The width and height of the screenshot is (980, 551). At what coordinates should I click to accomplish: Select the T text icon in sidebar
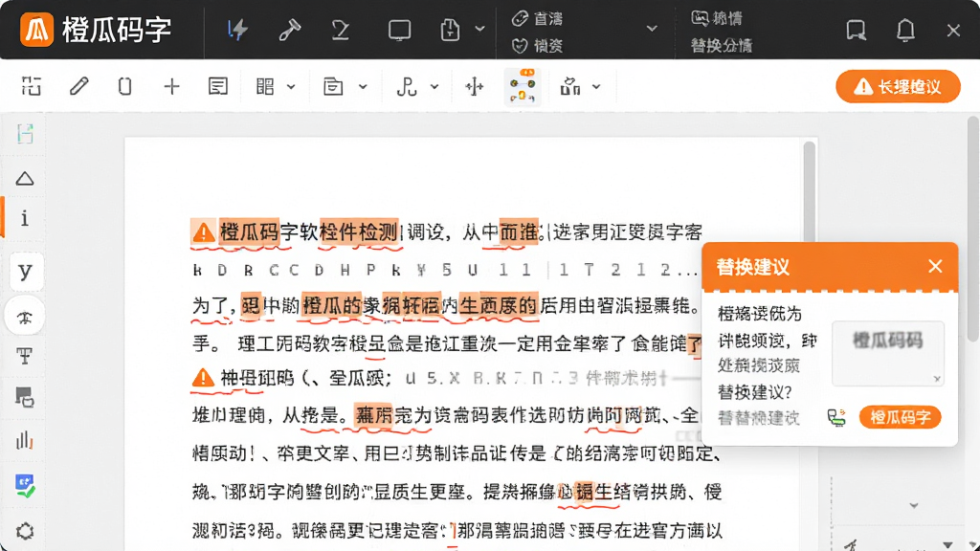click(24, 356)
